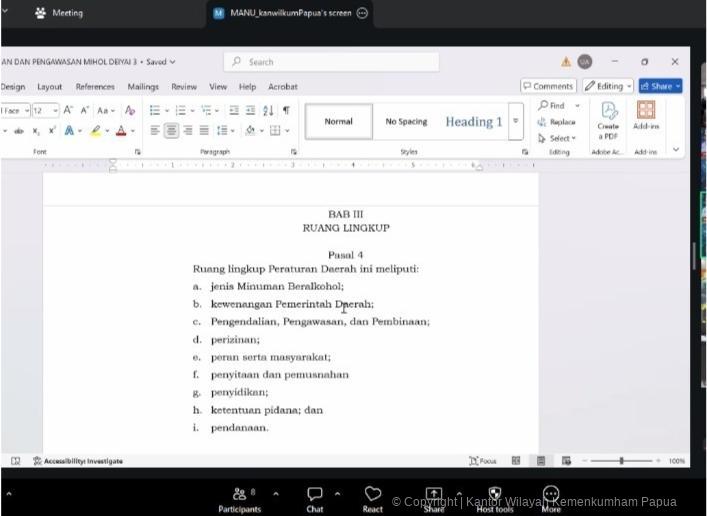Open the References tab
This screenshot has width=707, height=516.
[x=95, y=87]
